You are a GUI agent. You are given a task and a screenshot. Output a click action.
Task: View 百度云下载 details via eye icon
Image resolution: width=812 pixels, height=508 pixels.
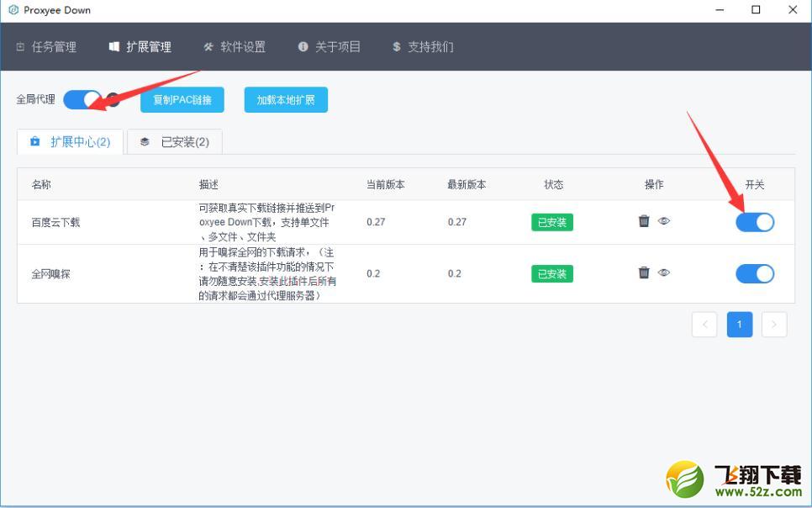click(x=664, y=221)
